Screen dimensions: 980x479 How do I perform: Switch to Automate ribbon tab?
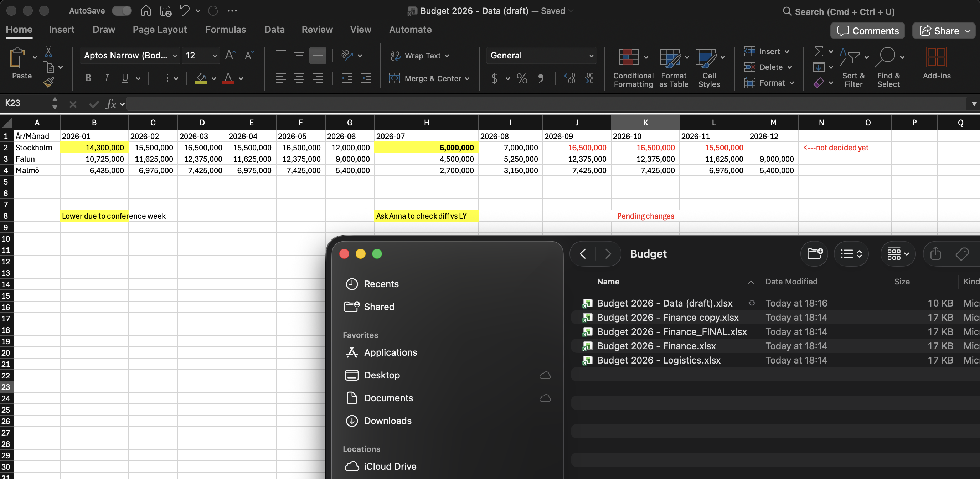pyautogui.click(x=410, y=30)
